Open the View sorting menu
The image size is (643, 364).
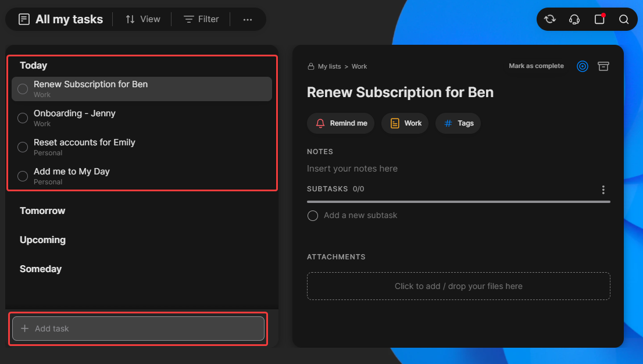pyautogui.click(x=143, y=19)
